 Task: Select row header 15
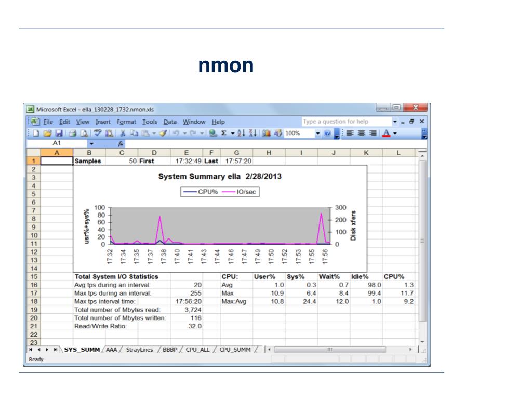tap(34, 276)
